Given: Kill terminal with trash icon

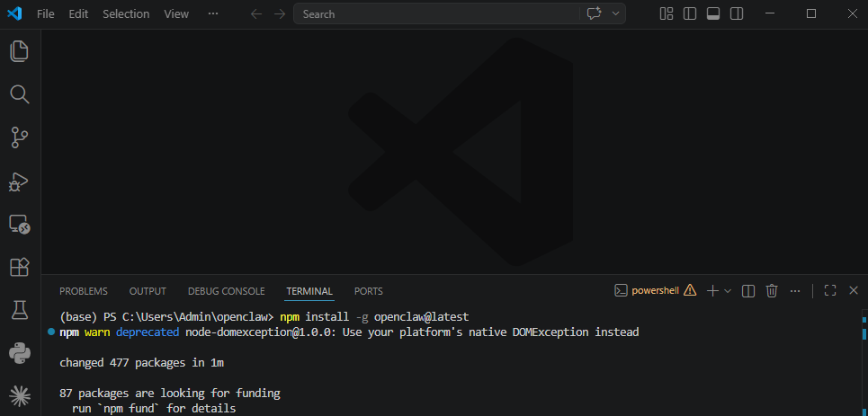Looking at the screenshot, I should click(x=772, y=290).
